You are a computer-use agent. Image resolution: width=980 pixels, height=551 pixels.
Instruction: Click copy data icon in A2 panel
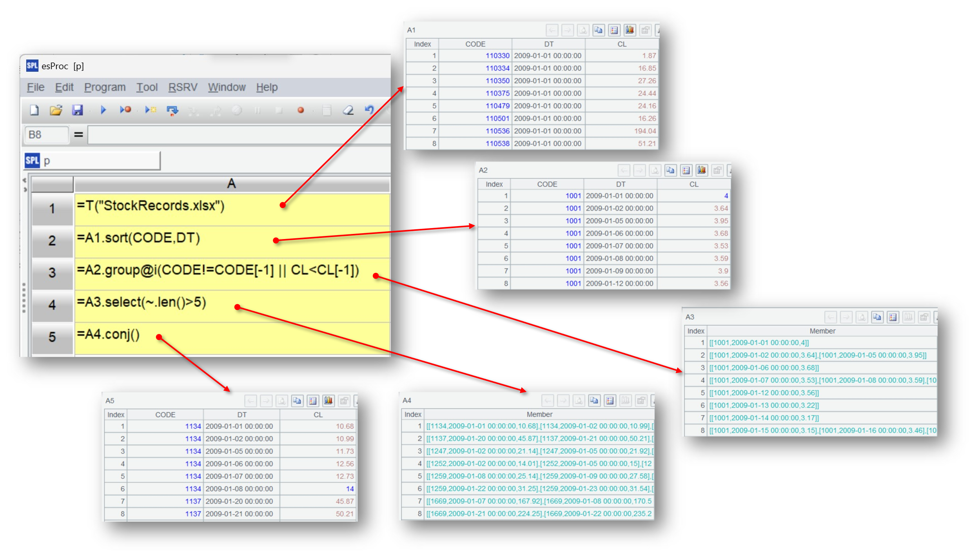click(670, 170)
